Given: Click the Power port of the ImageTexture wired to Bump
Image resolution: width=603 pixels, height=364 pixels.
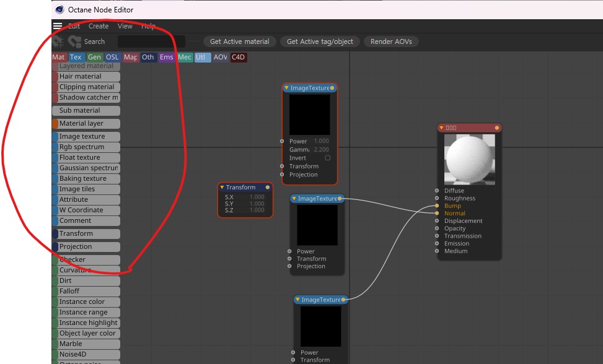Looking at the screenshot, I should (293, 352).
